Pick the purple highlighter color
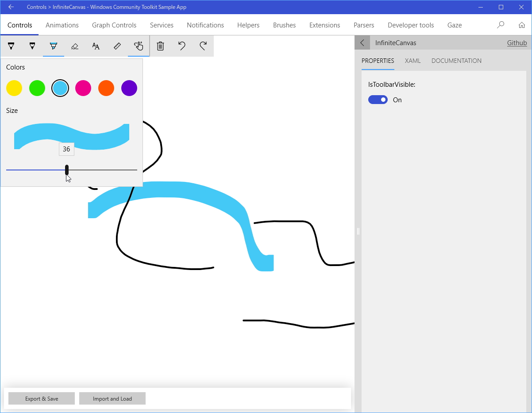532x413 pixels. [x=129, y=88]
